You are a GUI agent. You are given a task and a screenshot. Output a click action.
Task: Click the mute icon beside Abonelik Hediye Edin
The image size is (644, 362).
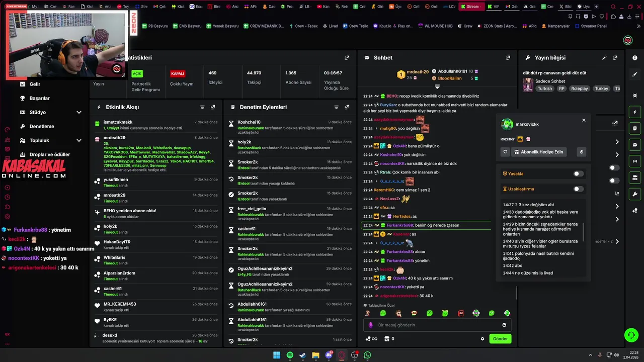point(581,152)
